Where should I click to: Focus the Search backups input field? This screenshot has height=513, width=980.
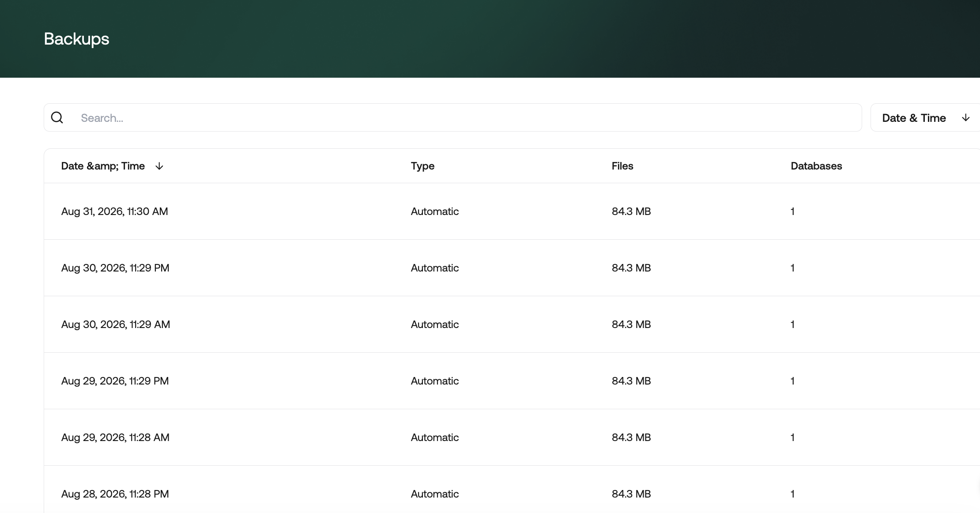452,117
